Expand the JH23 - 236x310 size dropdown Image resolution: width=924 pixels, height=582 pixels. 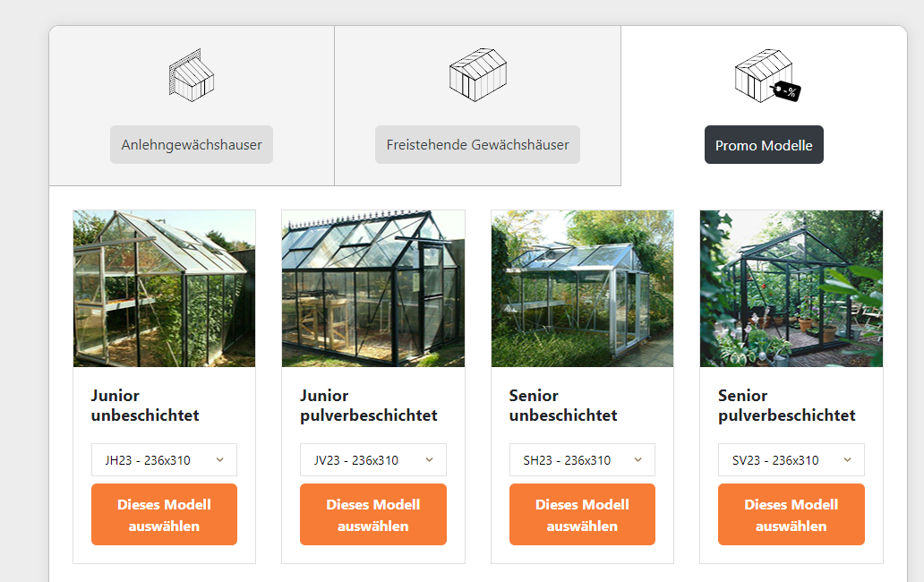pyautogui.click(x=165, y=460)
